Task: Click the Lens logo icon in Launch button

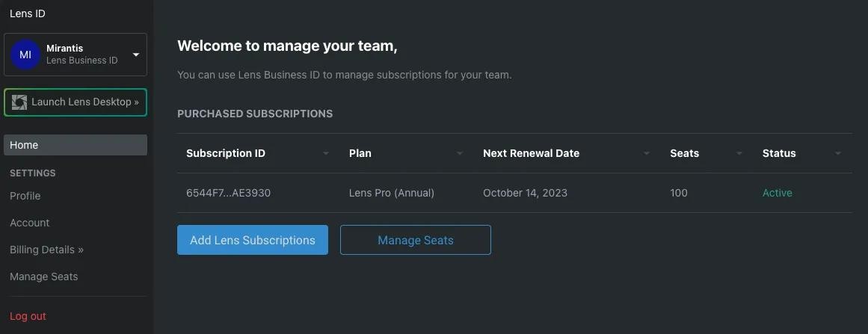Action: point(19,102)
